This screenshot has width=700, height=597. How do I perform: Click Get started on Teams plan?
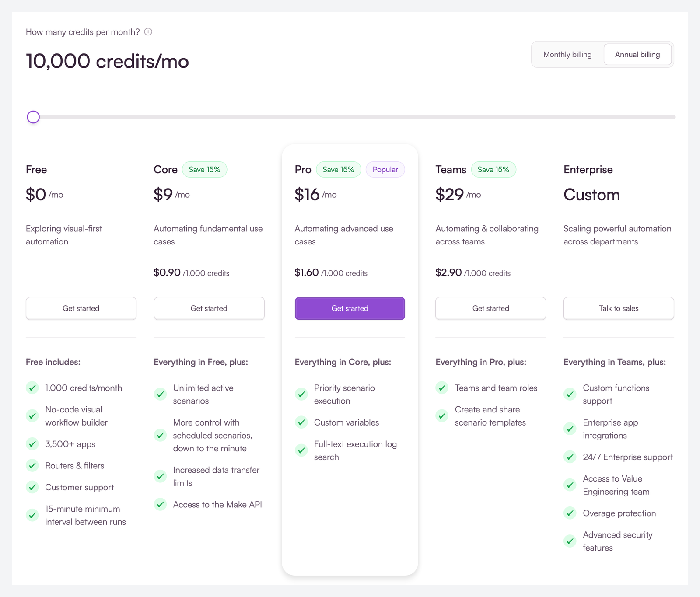(491, 308)
